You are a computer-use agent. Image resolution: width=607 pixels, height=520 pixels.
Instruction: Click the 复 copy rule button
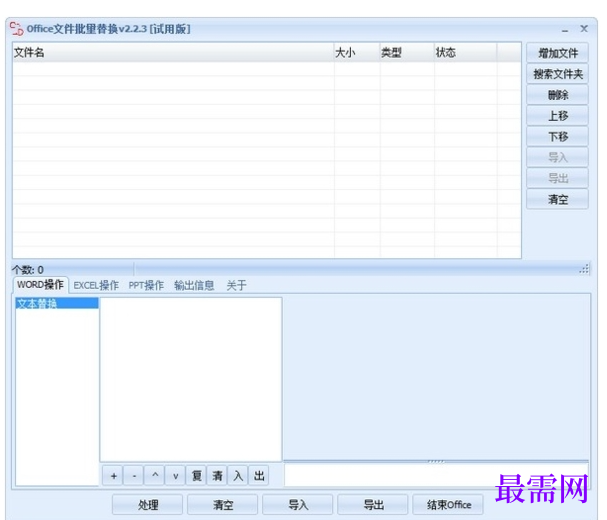(197, 475)
